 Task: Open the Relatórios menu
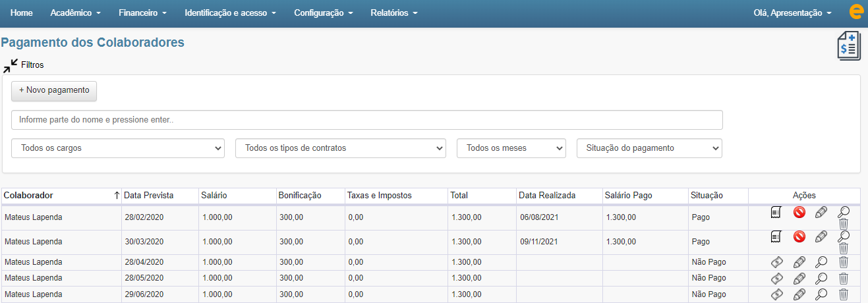click(393, 13)
